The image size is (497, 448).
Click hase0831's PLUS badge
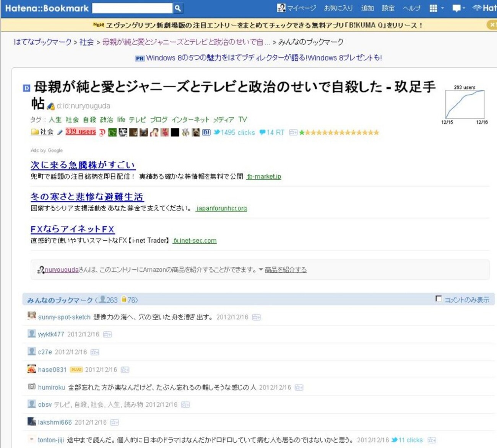[x=76, y=370]
